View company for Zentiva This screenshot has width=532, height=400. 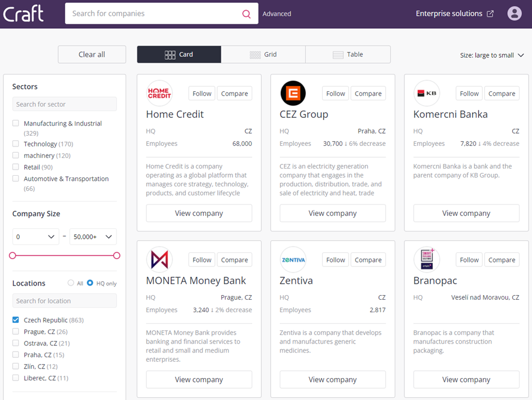coord(333,380)
